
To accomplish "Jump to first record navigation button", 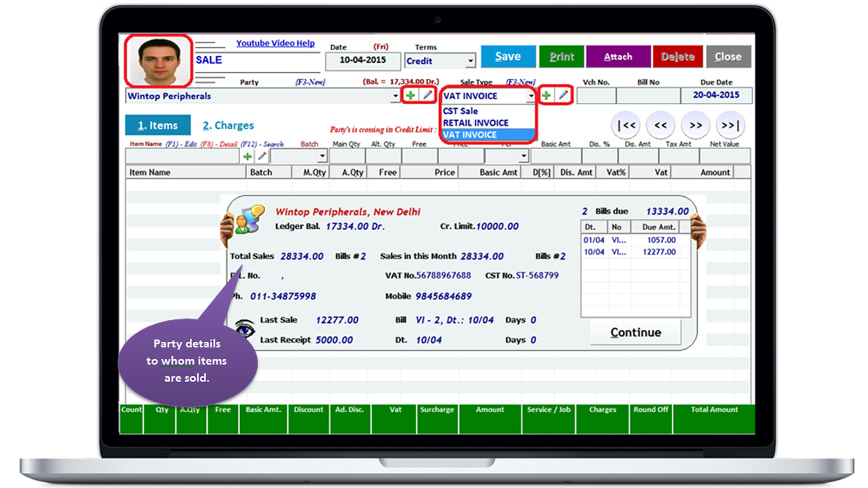I will (625, 125).
